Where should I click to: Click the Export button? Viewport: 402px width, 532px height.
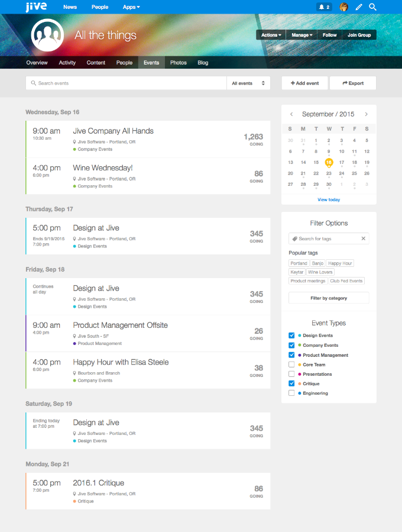click(353, 83)
